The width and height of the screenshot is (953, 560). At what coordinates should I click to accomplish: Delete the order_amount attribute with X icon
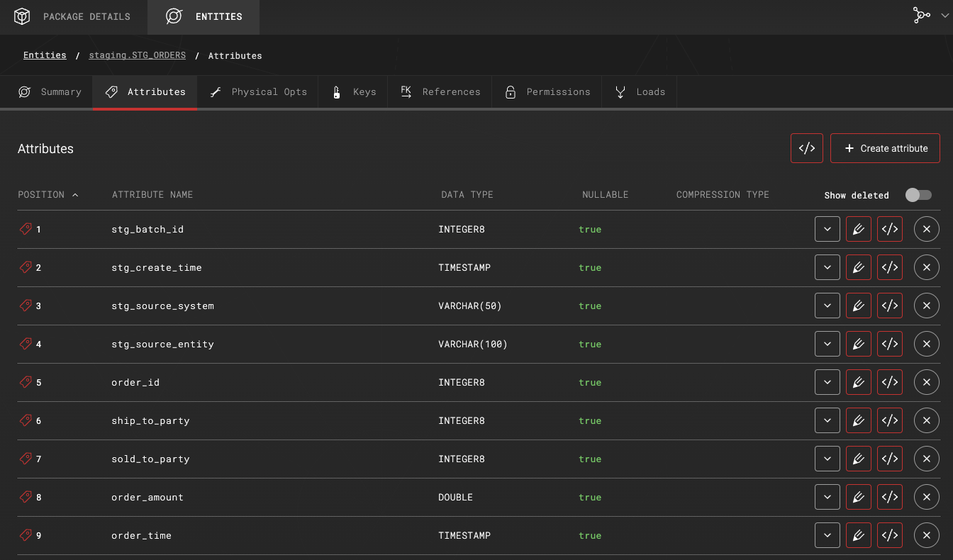926,498
